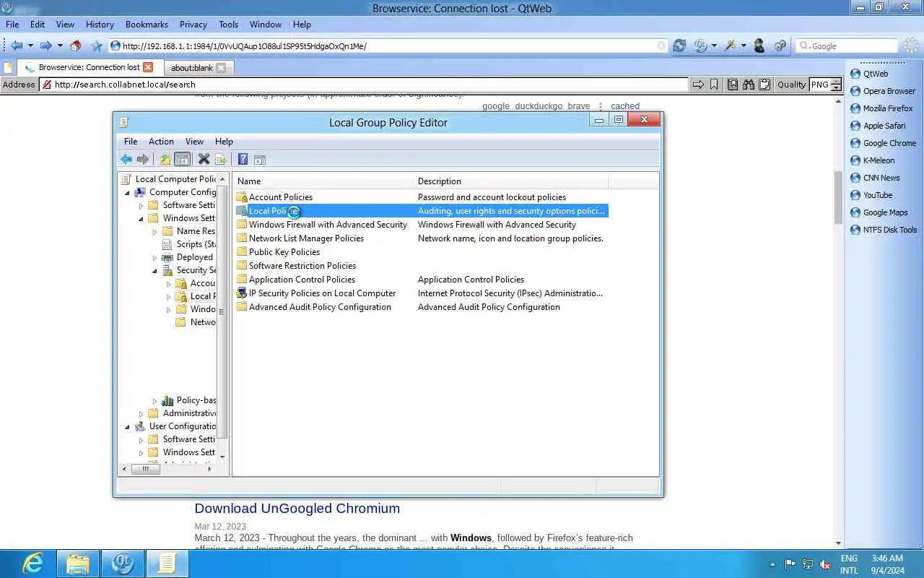924x578 pixels.
Task: Open Action menu in Group Policy Editor
Action: (161, 142)
